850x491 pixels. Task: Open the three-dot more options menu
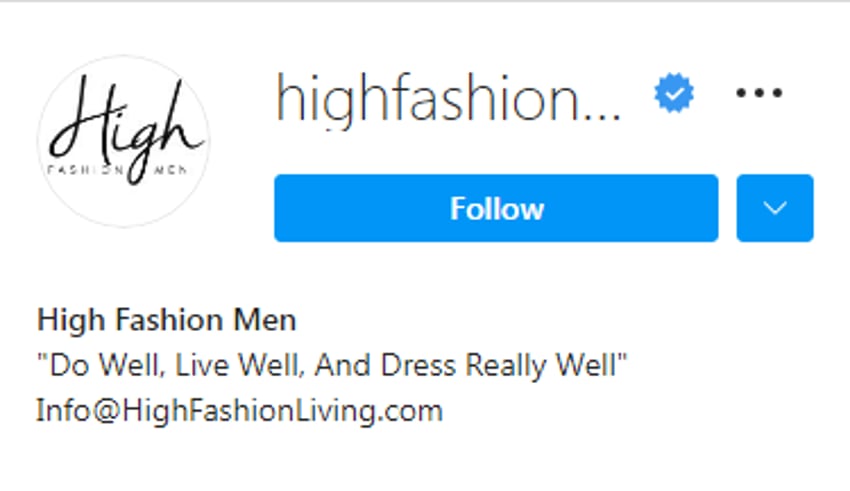pos(759,93)
